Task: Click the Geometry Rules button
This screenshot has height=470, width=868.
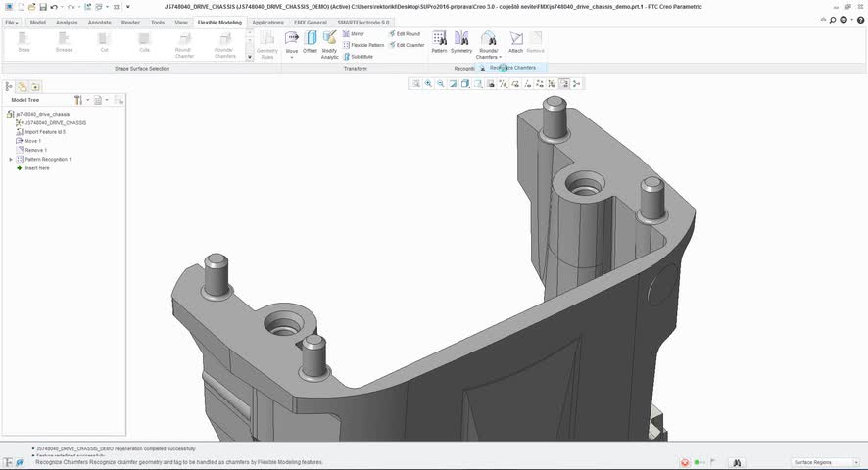Action: [x=267, y=45]
